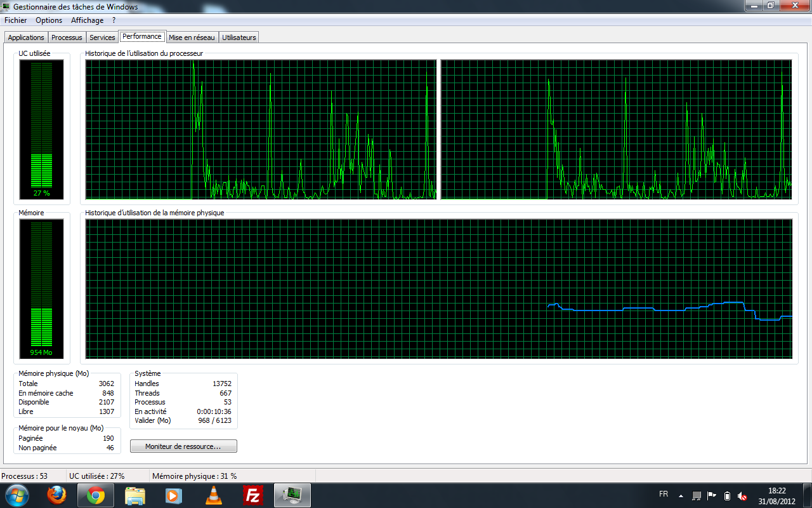The width and height of the screenshot is (812, 508).
Task: Go to the Services tab
Action: tap(102, 37)
